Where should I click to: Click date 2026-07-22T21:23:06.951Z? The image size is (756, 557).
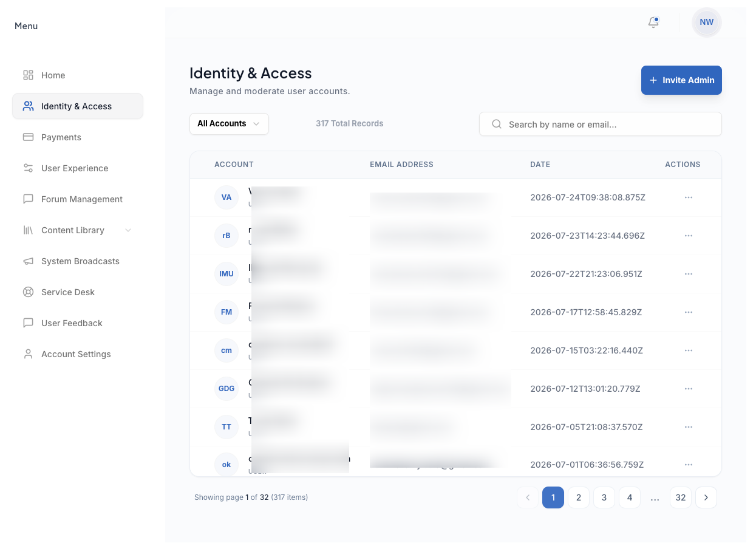(587, 274)
